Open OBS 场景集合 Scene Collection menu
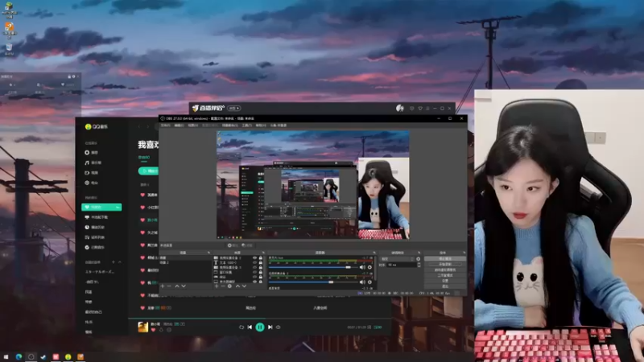Viewport: 644px width, 362px height. pos(230,125)
